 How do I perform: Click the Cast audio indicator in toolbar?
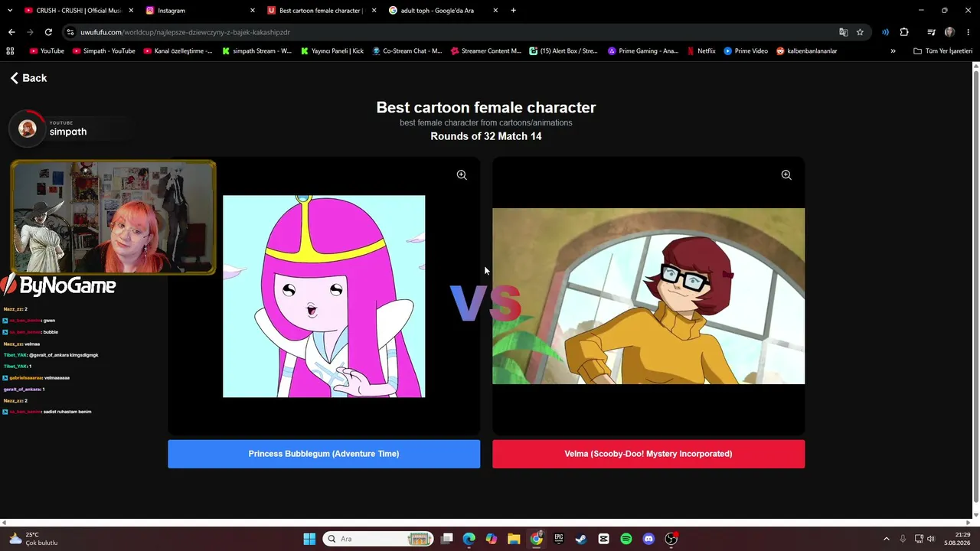click(x=885, y=32)
